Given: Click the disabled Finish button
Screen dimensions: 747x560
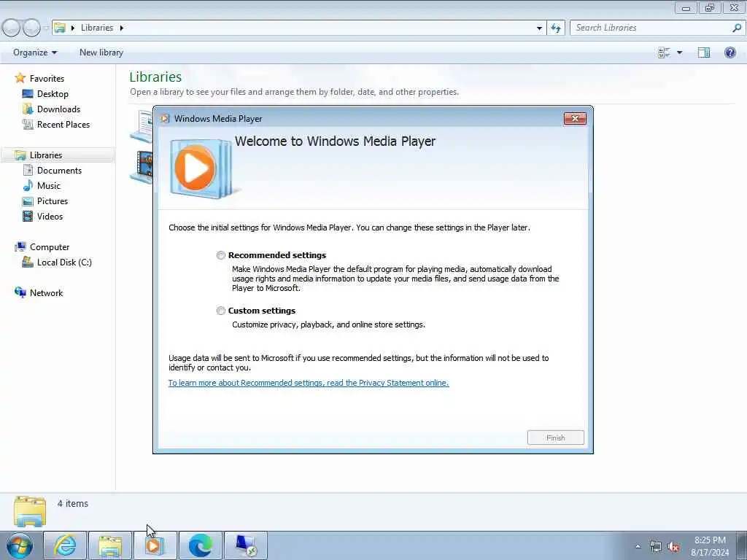Looking at the screenshot, I should pyautogui.click(x=555, y=437).
